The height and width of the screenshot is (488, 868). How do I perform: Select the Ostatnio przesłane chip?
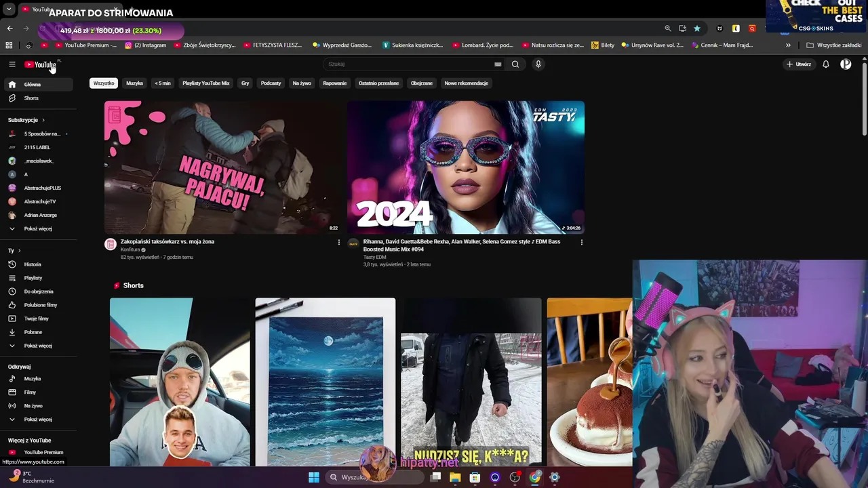pyautogui.click(x=378, y=83)
